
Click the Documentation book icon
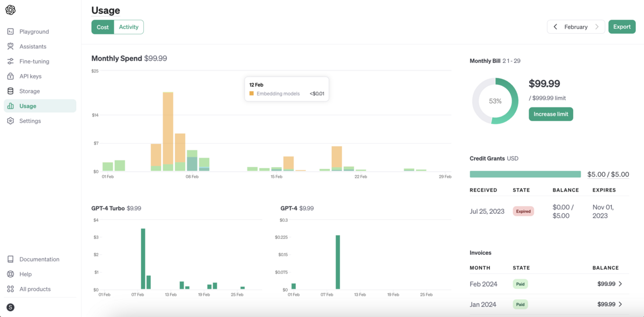(10, 259)
